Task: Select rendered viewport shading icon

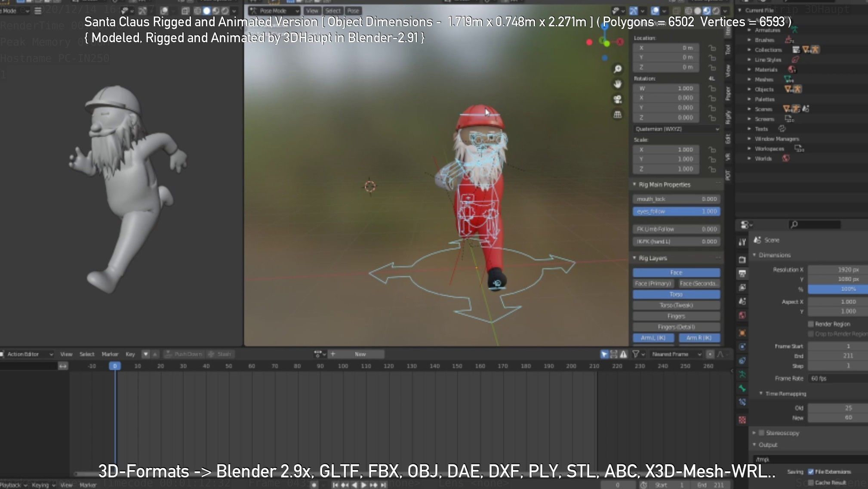Action: pyautogui.click(x=716, y=11)
